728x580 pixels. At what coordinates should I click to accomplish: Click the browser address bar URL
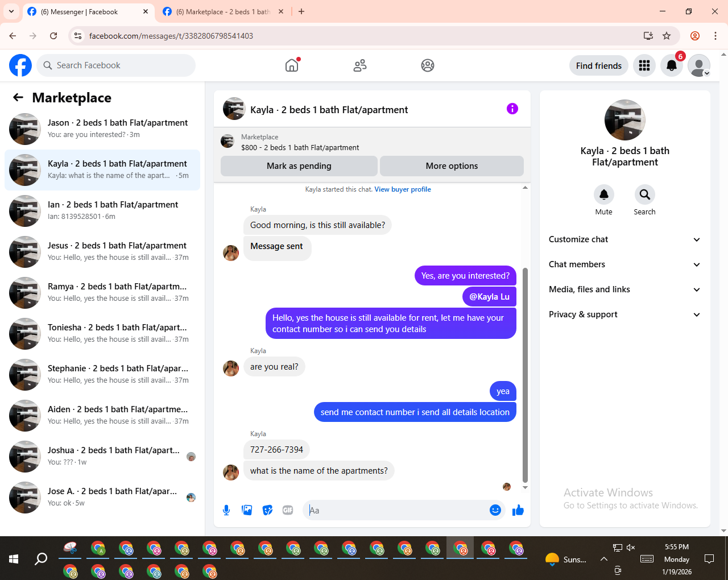(x=171, y=36)
